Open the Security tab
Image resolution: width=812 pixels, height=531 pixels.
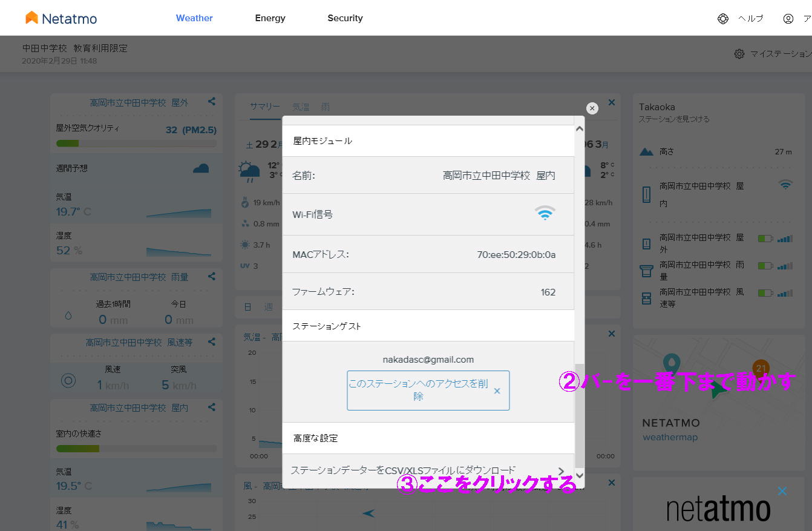coord(345,18)
